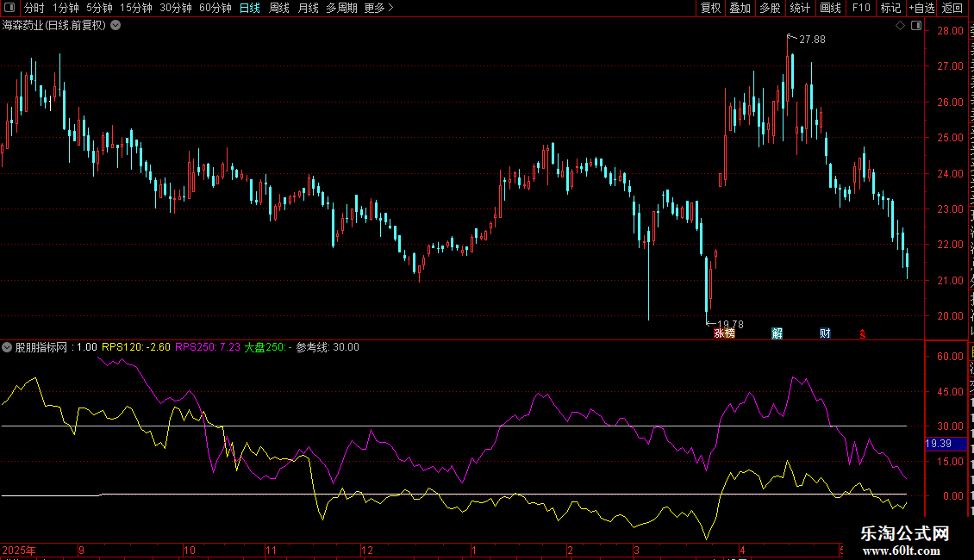Viewport: 974px width, 560px height.
Task: Click month 4 on the time axis
Action: pos(742,550)
